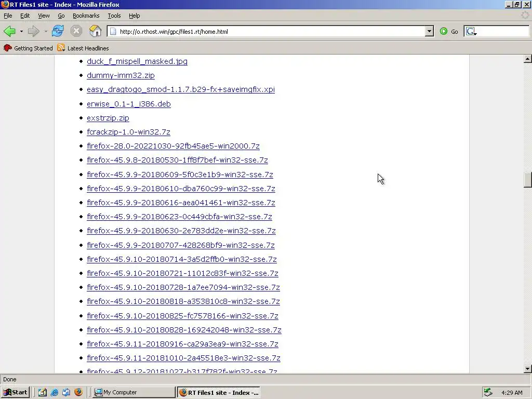
Task: Click the Stop loading icon
Action: [76, 31]
